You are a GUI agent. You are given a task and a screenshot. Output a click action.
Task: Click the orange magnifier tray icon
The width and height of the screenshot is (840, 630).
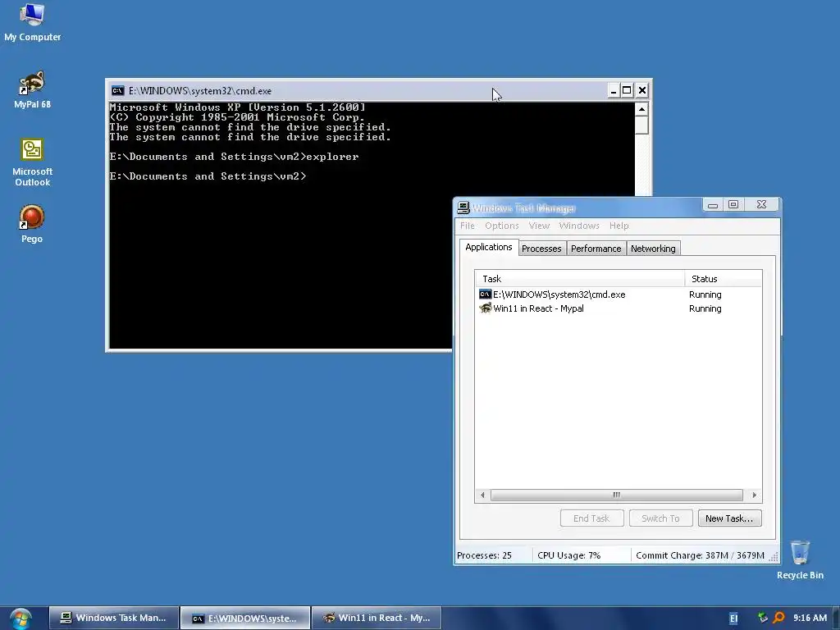tap(778, 618)
